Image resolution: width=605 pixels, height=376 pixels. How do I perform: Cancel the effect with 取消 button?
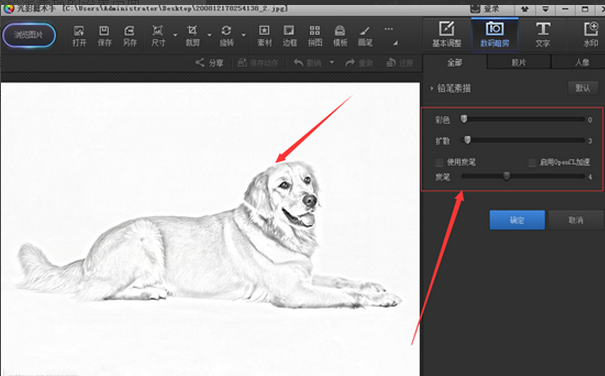pos(576,220)
